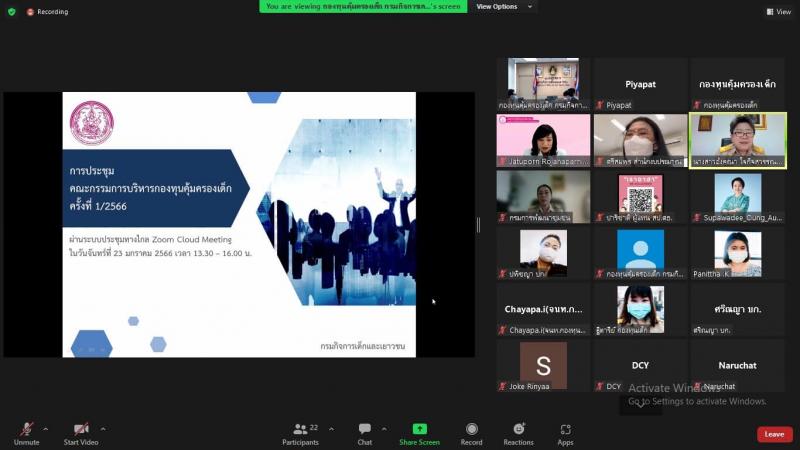Select the Naruchat participant tile
The image size is (800, 450).
tap(738, 366)
